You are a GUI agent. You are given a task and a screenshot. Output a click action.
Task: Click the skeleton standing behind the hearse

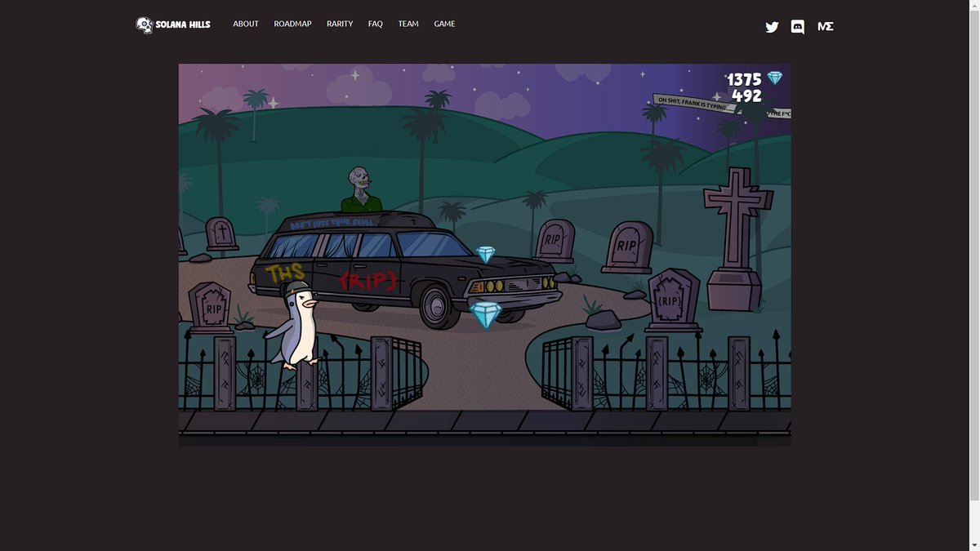click(x=361, y=189)
